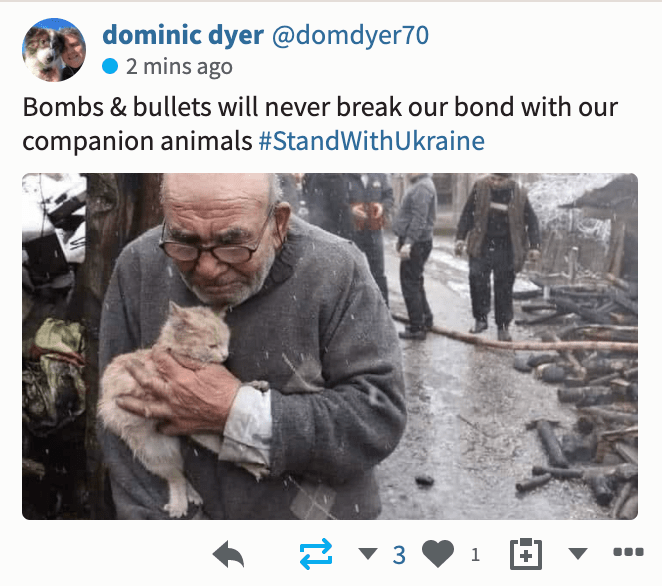Viewport: 662px width, 586px height.
Task: Open the '2 mins ago' timestamp
Action: coord(179,67)
